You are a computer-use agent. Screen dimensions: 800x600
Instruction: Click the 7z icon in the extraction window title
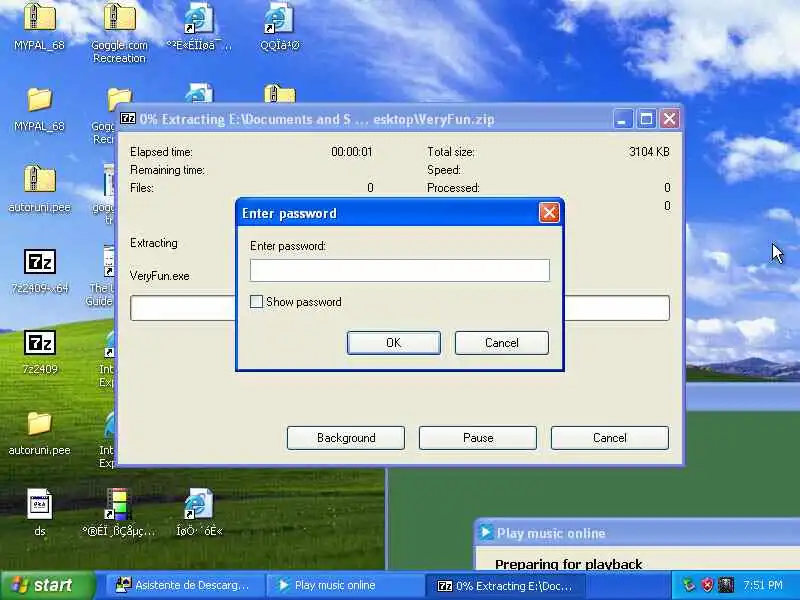tap(128, 118)
